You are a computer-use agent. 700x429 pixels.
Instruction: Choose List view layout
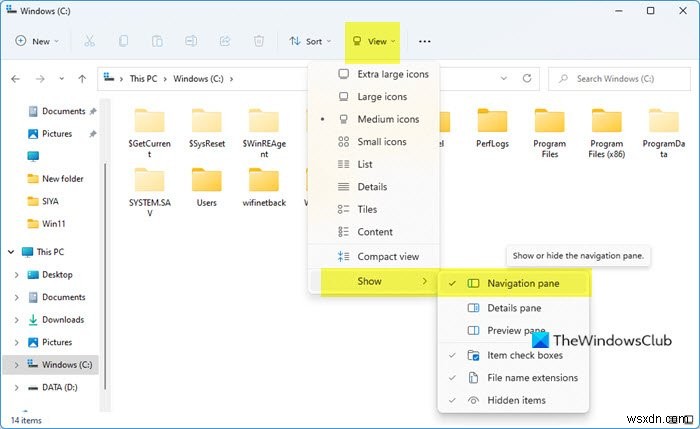[x=374, y=164]
